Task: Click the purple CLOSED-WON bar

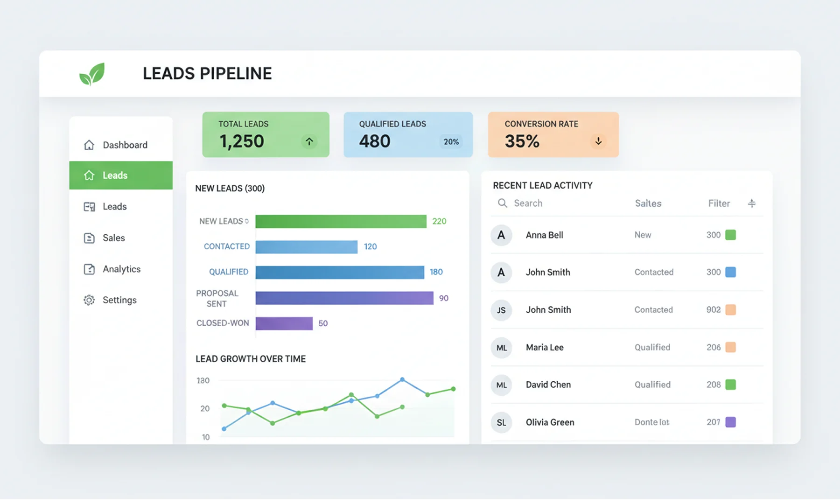Action: point(284,323)
